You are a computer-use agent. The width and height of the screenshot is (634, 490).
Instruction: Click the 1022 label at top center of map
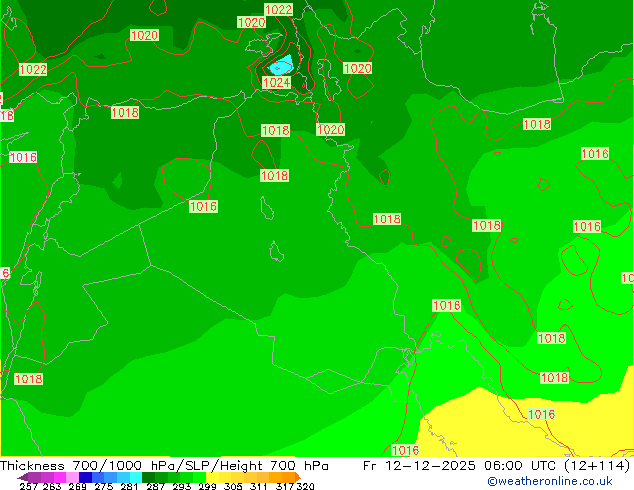[x=279, y=10]
